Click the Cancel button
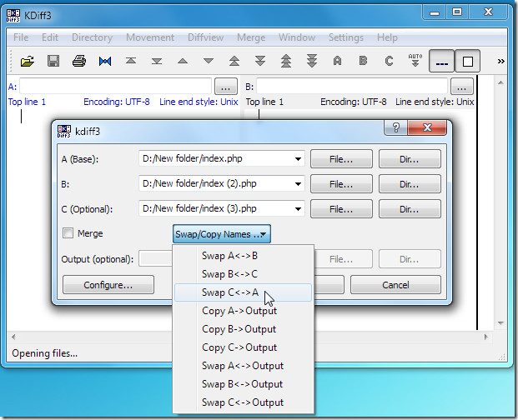 pyautogui.click(x=395, y=285)
